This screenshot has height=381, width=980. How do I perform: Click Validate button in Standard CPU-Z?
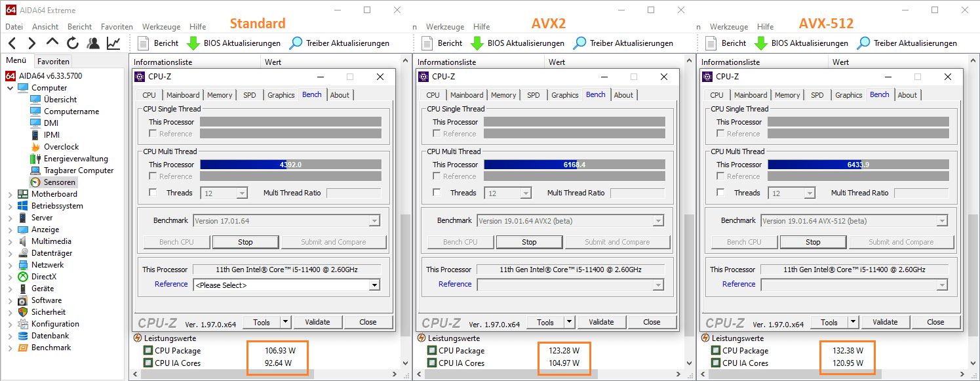(317, 322)
